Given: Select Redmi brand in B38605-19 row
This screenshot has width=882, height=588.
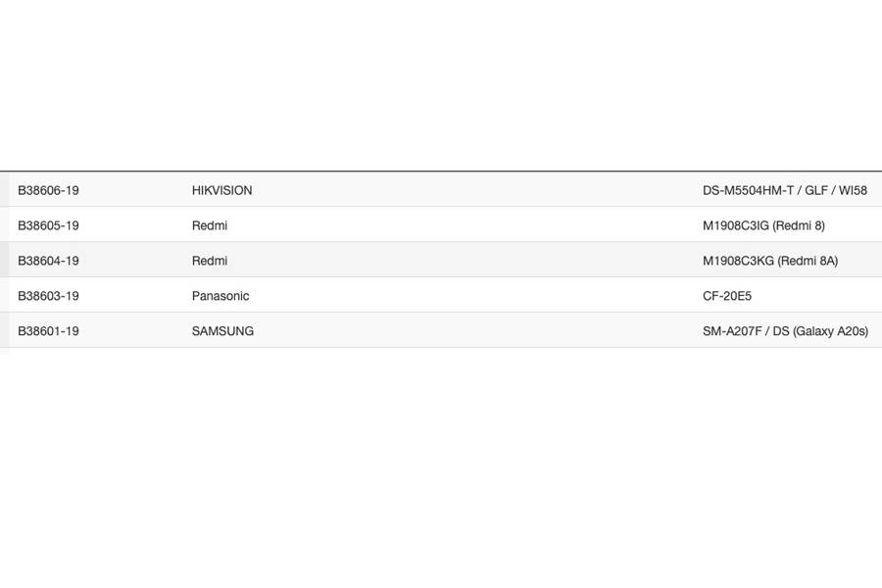Looking at the screenshot, I should (210, 225).
